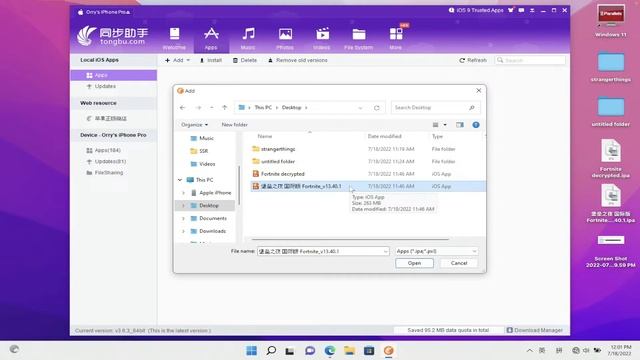Click Remove old versions
Image resolution: width=640 pixels, height=360 pixels.
pyautogui.click(x=298, y=60)
